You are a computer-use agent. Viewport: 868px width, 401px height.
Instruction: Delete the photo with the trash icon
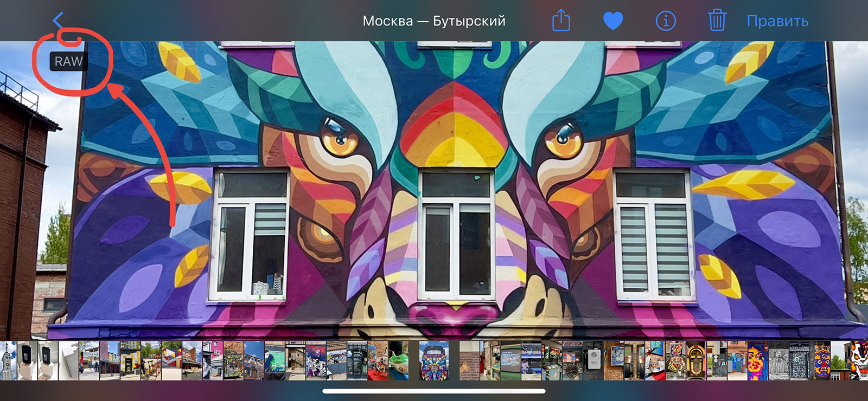pyautogui.click(x=717, y=21)
